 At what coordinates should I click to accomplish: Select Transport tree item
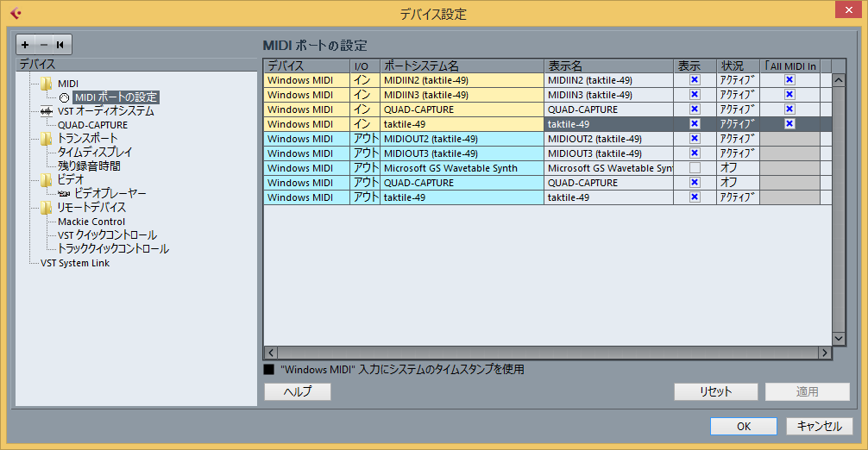[x=87, y=138]
